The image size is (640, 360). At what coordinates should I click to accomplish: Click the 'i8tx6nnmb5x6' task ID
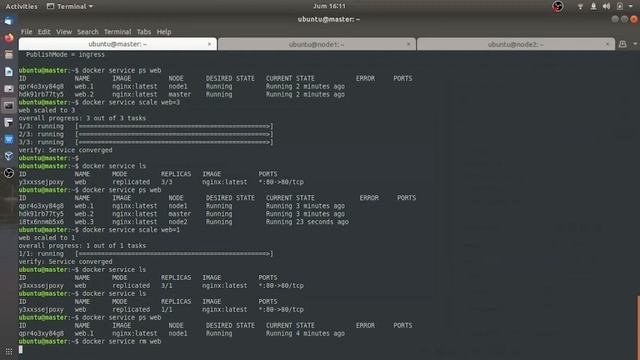(x=41, y=222)
